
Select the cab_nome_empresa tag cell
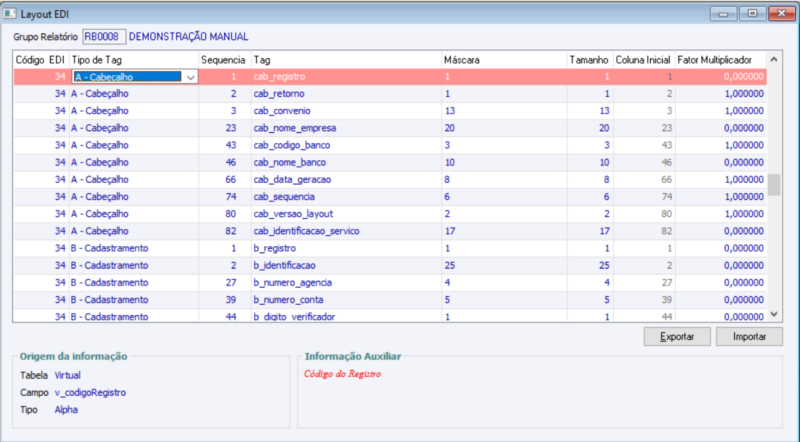(346, 128)
